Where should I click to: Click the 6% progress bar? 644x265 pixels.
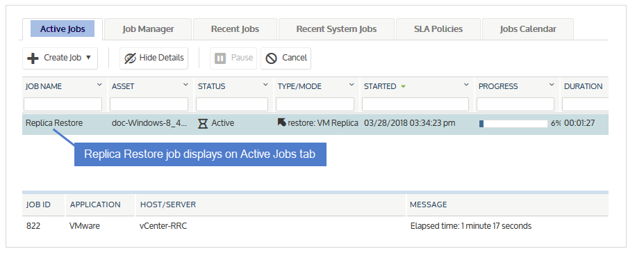513,123
